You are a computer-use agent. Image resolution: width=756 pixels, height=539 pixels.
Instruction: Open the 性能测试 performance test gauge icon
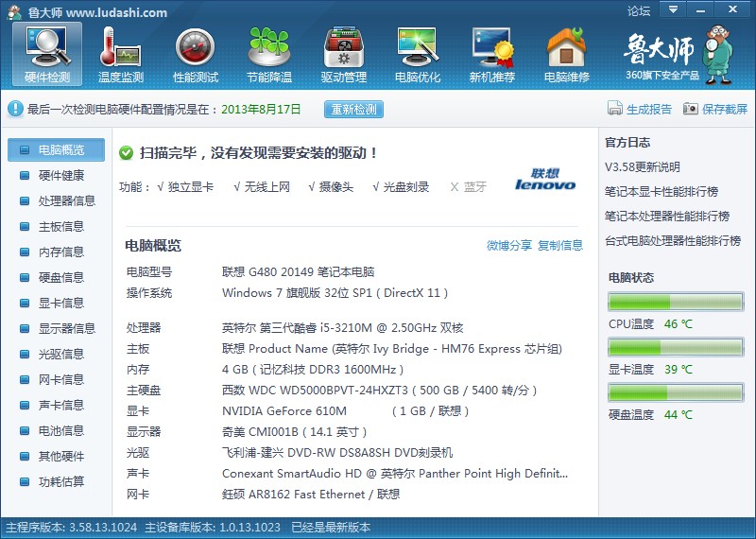[196, 54]
